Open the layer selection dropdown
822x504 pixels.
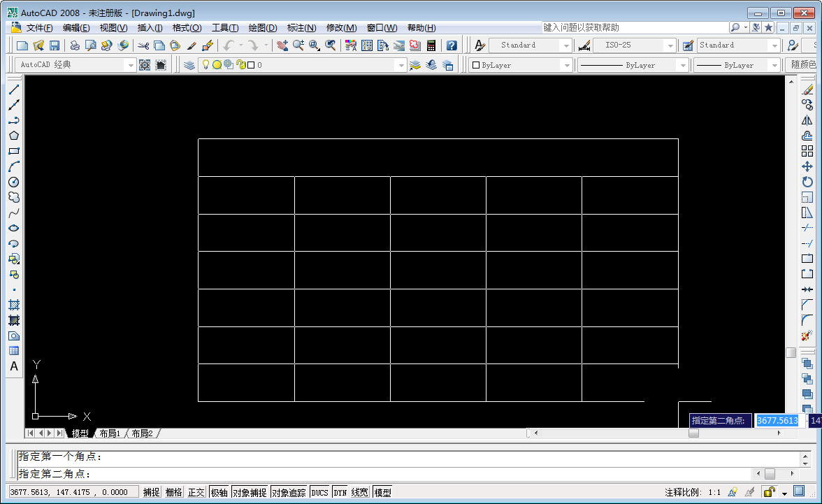[402, 65]
